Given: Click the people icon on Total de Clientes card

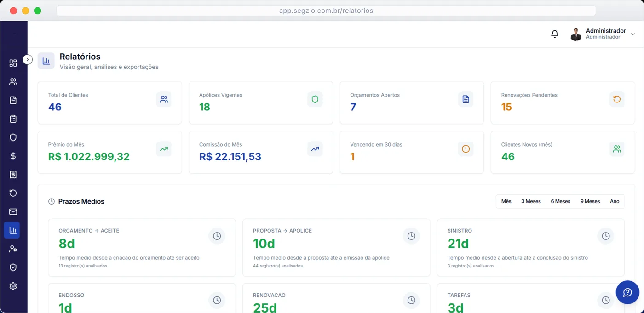Looking at the screenshot, I should point(164,99).
